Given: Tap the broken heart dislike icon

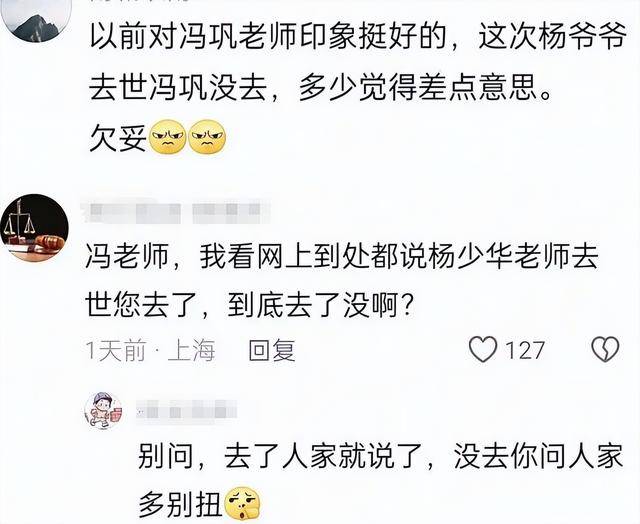Looking at the screenshot, I should coord(605,350).
